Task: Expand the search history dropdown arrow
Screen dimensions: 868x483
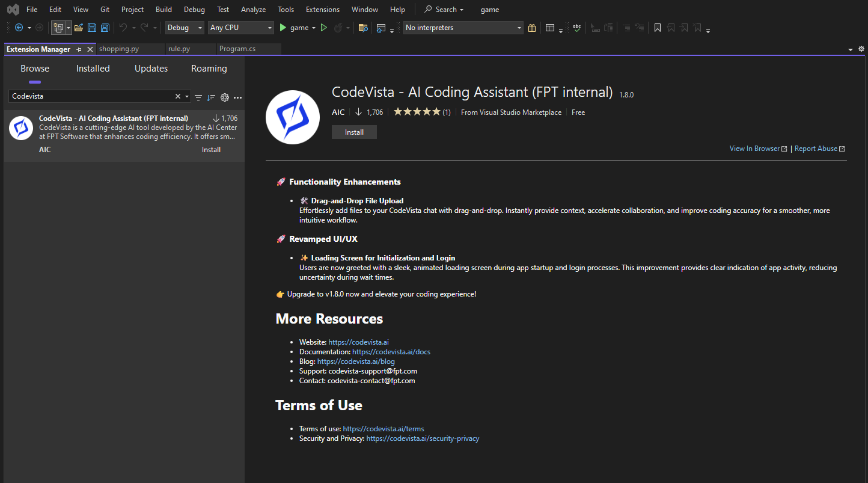Action: tap(188, 96)
